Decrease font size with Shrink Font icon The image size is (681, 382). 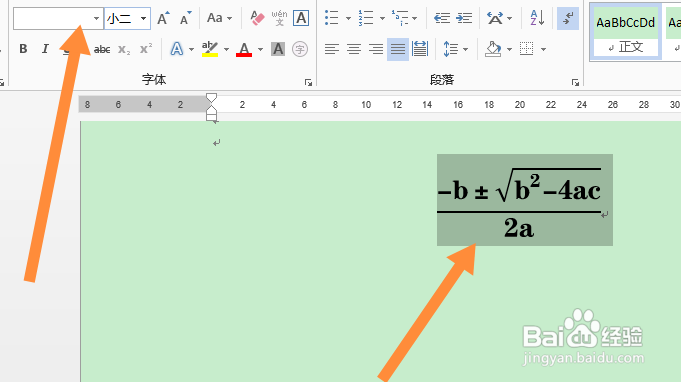coord(185,18)
